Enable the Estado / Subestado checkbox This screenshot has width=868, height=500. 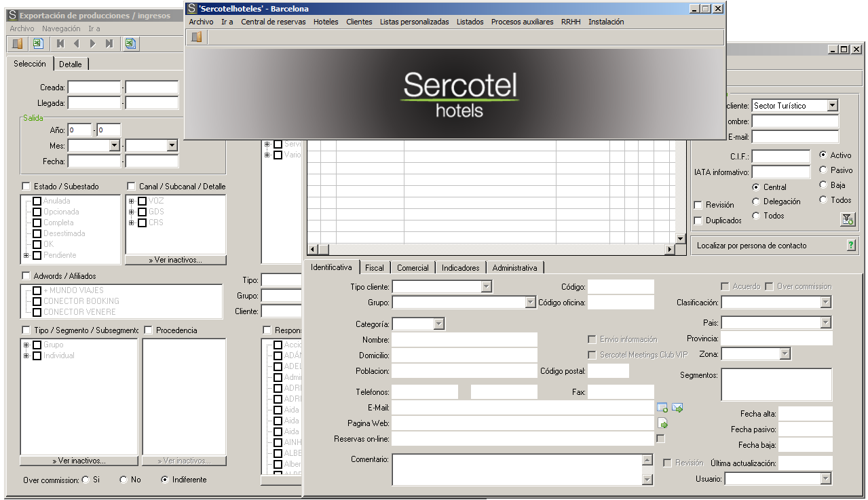click(26, 186)
